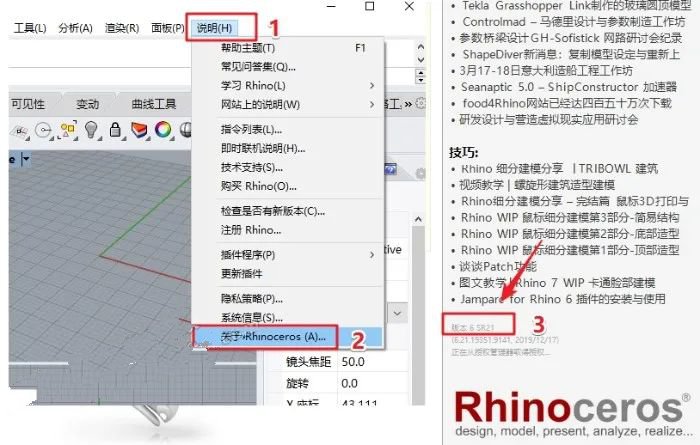Click the toolbar options gear icon
This screenshot has height=445, width=700.
point(420,104)
